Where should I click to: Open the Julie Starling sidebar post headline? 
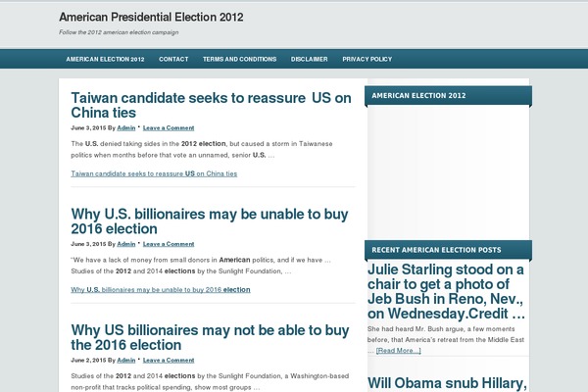coord(446,291)
